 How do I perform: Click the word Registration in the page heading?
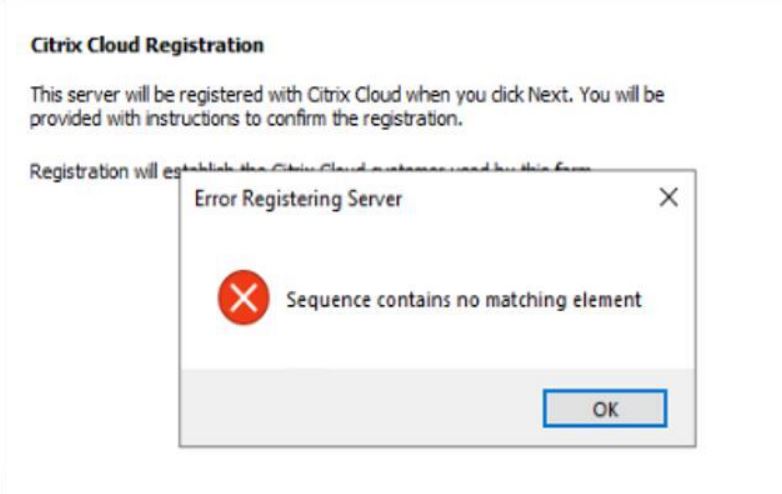click(205, 45)
